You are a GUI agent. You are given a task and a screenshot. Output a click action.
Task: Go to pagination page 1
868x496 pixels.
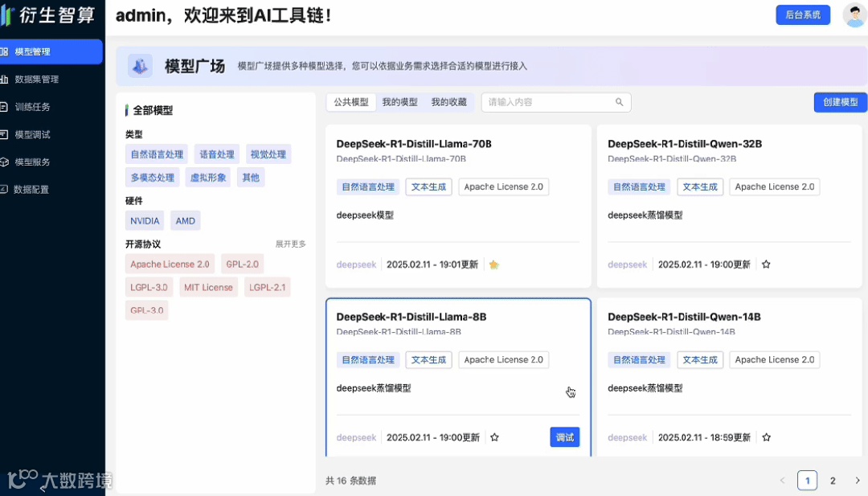(807, 481)
